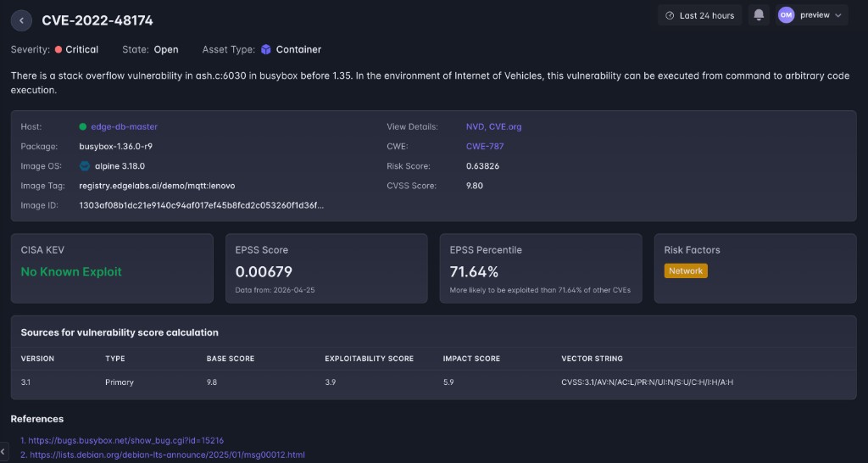Image resolution: width=868 pixels, height=463 pixels.
Task: Click the IMPACT SCORE column header
Action: point(471,359)
